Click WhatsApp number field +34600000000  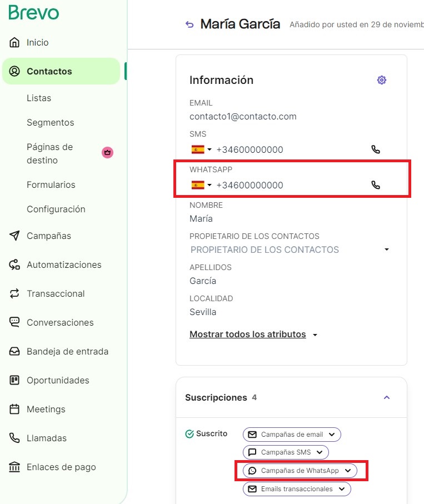point(250,185)
